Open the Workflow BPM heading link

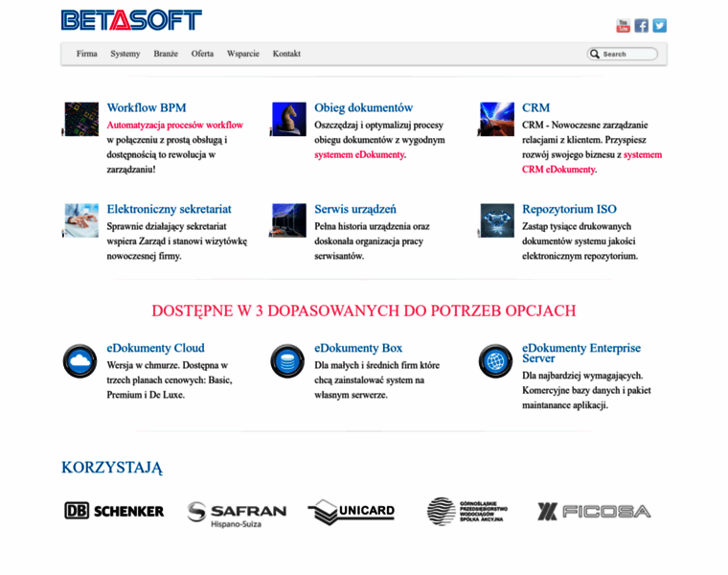tap(147, 107)
